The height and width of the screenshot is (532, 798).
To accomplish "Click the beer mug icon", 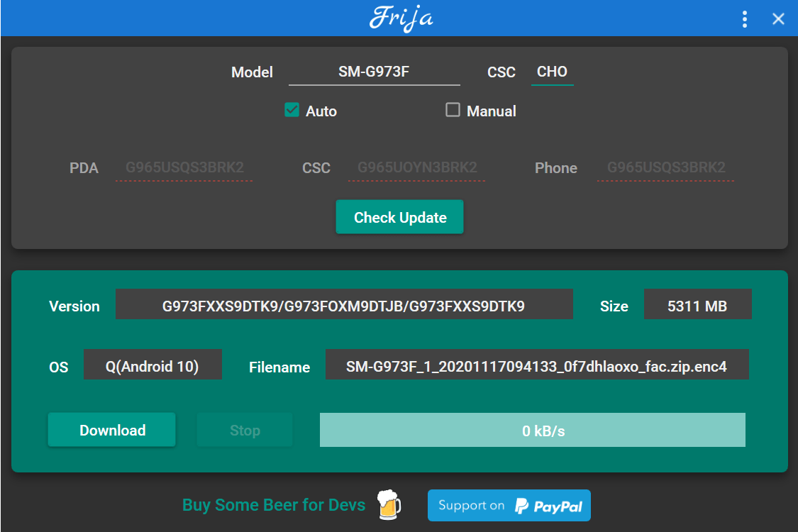I will click(x=388, y=504).
